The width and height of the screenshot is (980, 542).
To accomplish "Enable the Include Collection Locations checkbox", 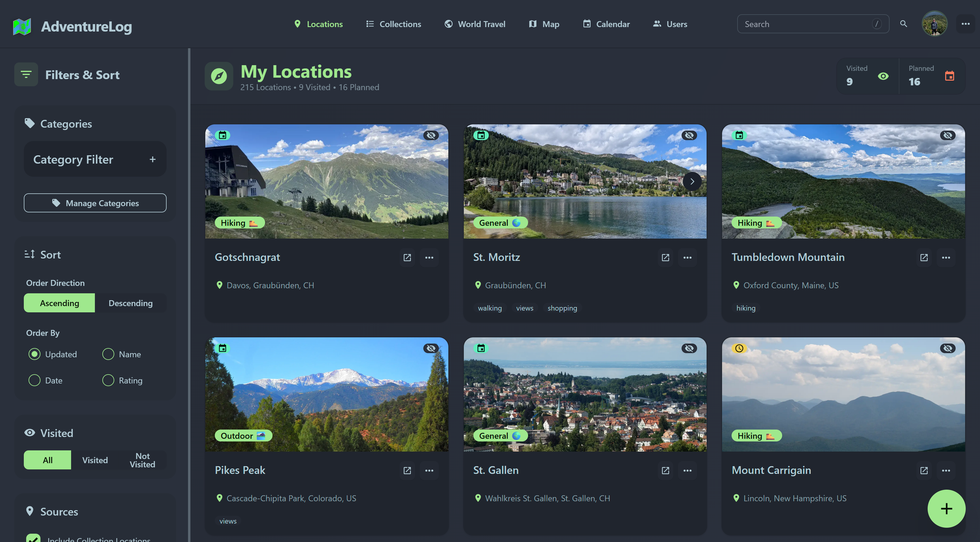I will [34, 538].
